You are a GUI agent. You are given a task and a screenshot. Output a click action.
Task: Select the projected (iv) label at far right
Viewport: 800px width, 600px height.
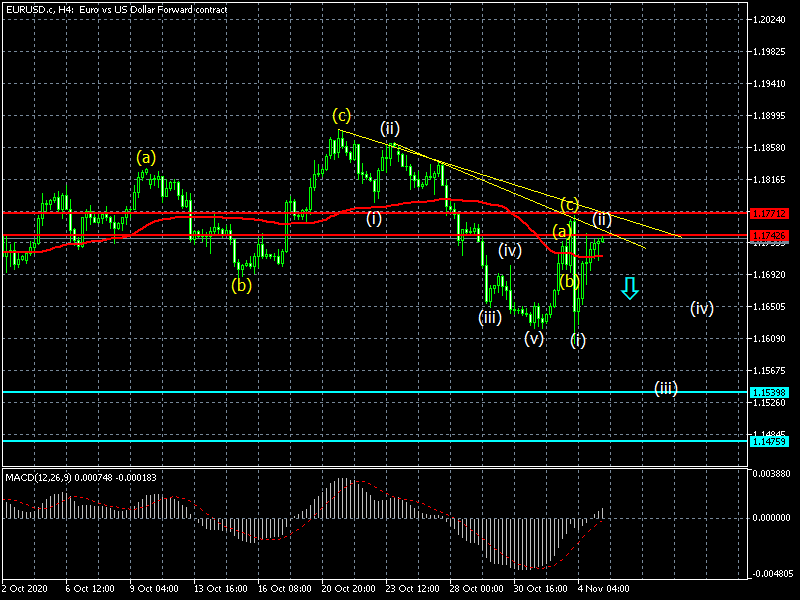coord(701,308)
